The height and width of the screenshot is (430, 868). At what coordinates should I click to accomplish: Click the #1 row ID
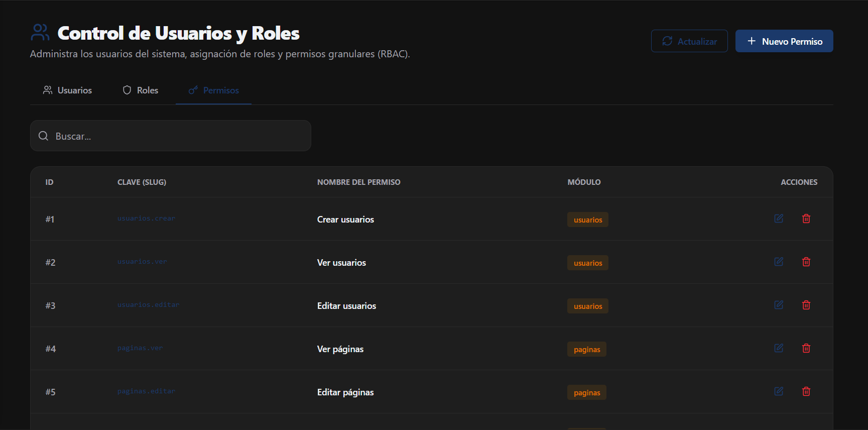50,219
